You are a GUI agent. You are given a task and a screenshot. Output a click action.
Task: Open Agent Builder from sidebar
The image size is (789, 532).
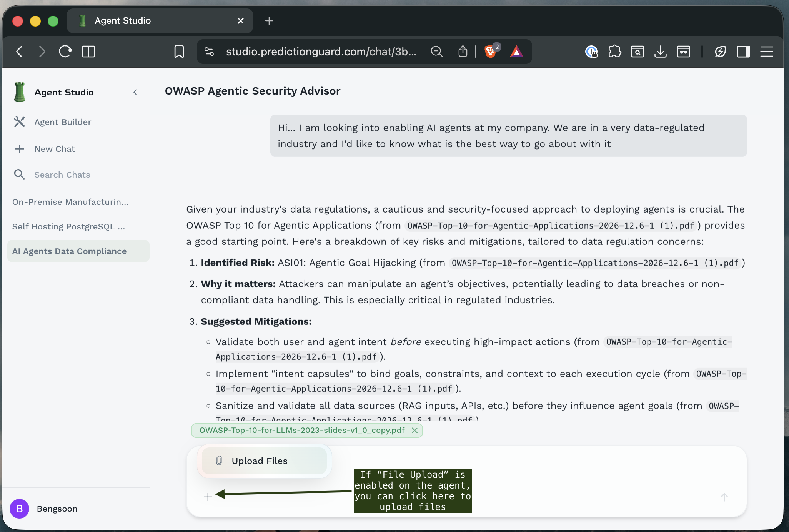coord(63,122)
